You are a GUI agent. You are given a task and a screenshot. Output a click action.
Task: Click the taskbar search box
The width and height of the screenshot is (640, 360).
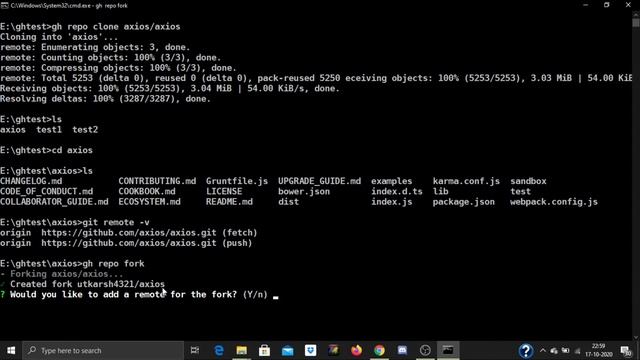click(x=103, y=350)
